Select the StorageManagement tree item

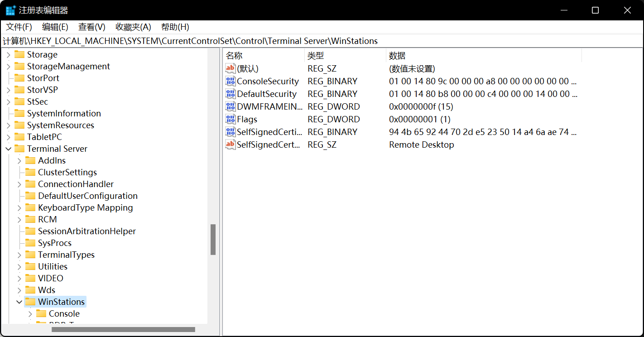(x=68, y=66)
